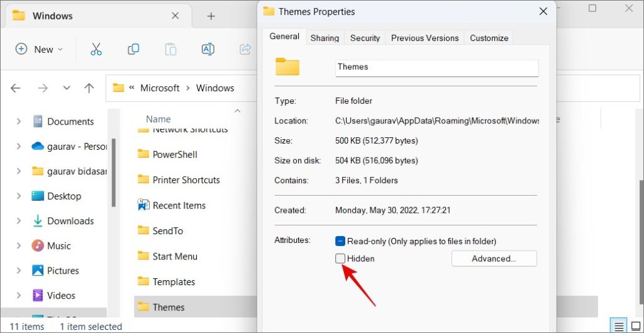Open Pictures in the navigation pane

tap(55, 271)
